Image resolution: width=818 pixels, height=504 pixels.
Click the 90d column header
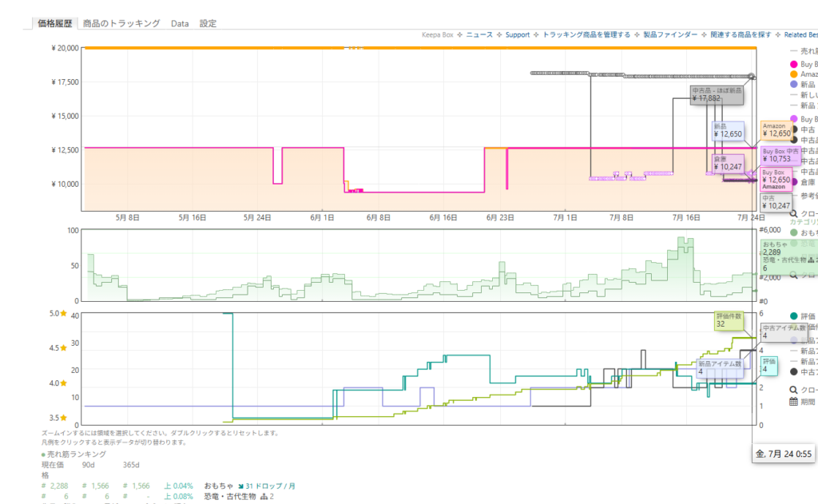point(88,465)
